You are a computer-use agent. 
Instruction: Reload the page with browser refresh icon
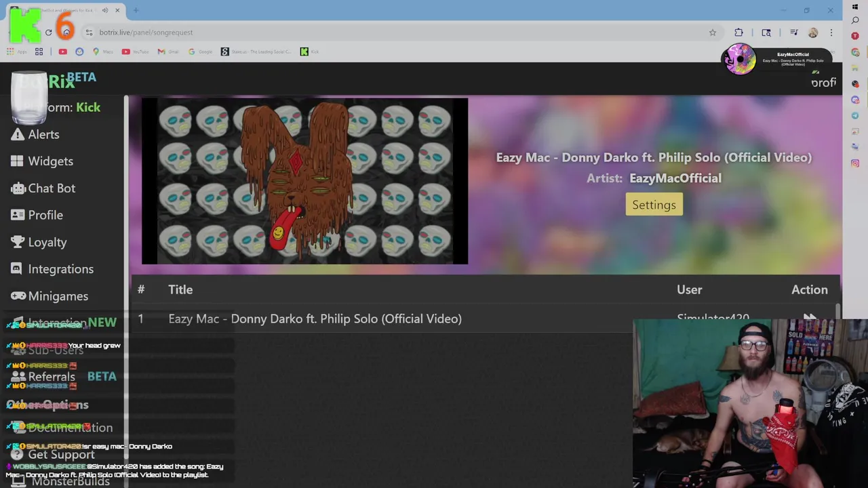coord(48,33)
